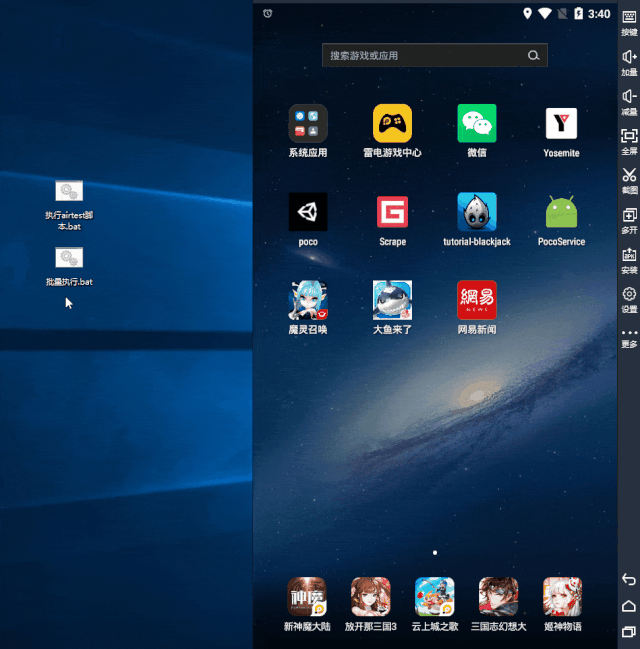Open the 系统应用 folder

[x=308, y=123]
